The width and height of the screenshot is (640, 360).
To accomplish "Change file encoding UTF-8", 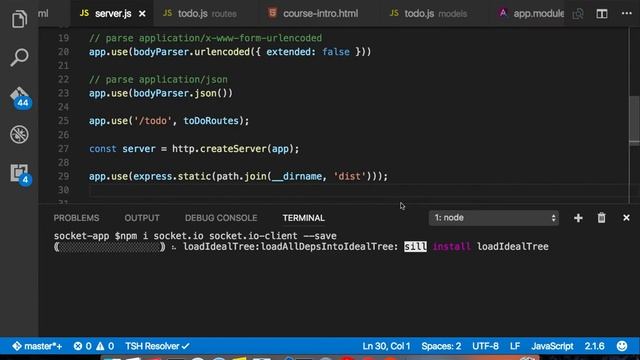I will pyautogui.click(x=485, y=346).
